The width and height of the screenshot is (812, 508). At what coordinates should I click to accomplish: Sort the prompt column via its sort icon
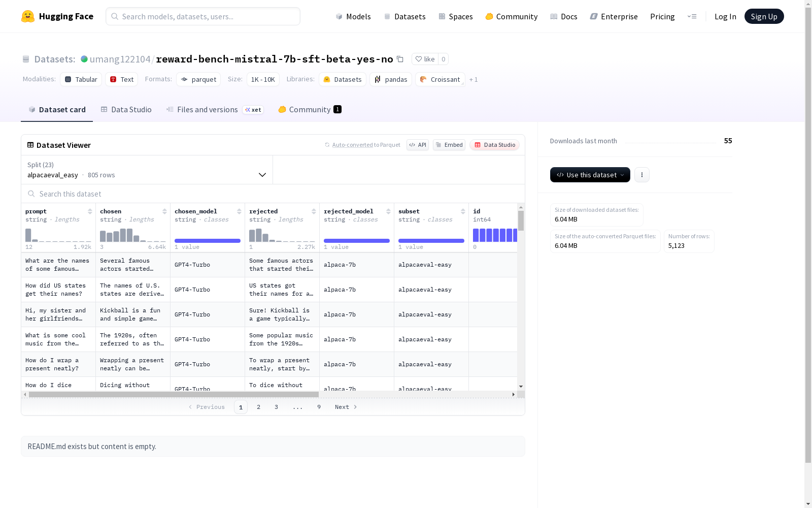click(90, 211)
